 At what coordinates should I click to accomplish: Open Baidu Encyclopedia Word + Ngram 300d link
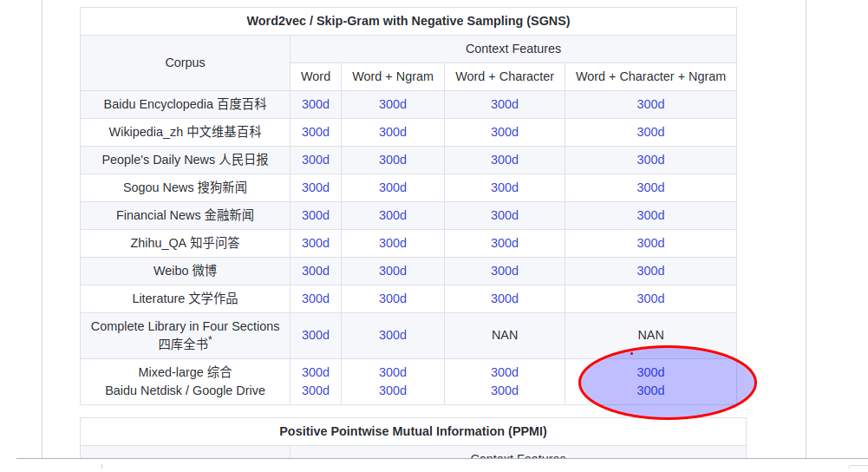pyautogui.click(x=393, y=104)
